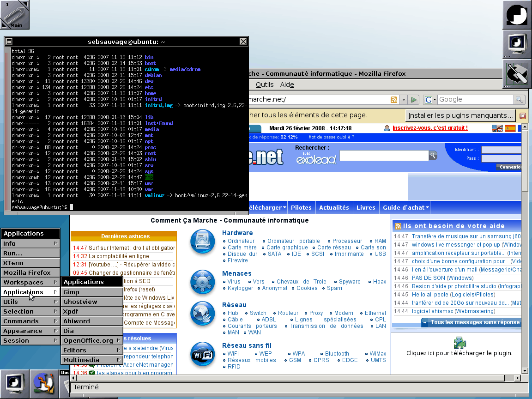Open the Mot de passe oublié link
Screen dimensions: 532x399
pyautogui.click(x=331, y=137)
